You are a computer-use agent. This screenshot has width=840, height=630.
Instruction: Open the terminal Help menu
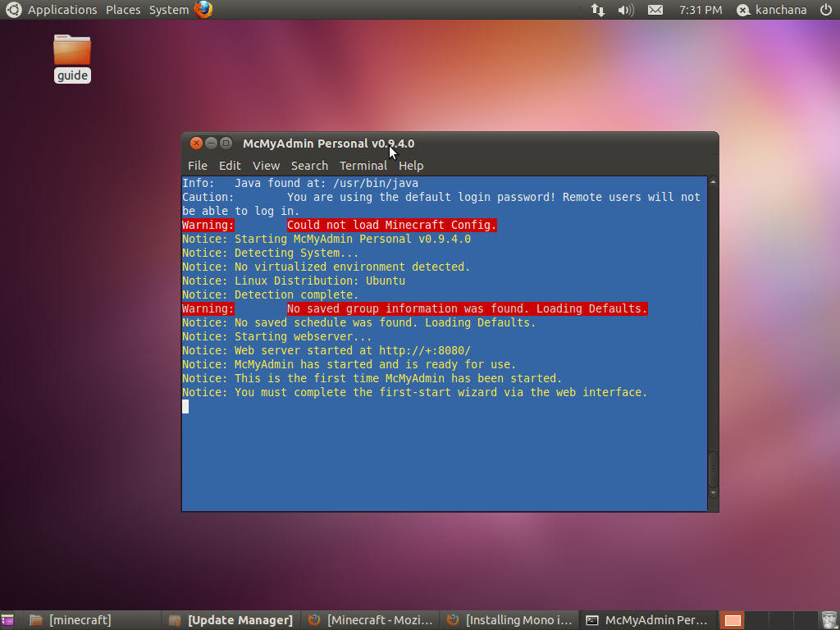[411, 166]
